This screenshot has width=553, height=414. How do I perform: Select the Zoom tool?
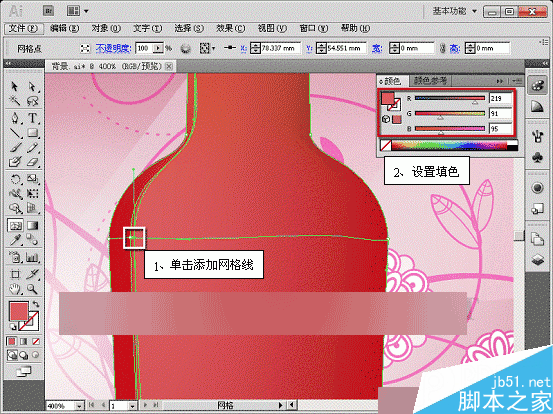pos(32,290)
